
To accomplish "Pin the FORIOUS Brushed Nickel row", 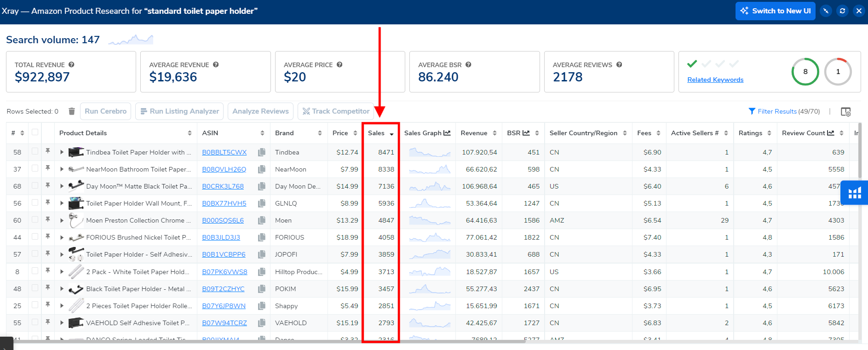I will 48,236.
